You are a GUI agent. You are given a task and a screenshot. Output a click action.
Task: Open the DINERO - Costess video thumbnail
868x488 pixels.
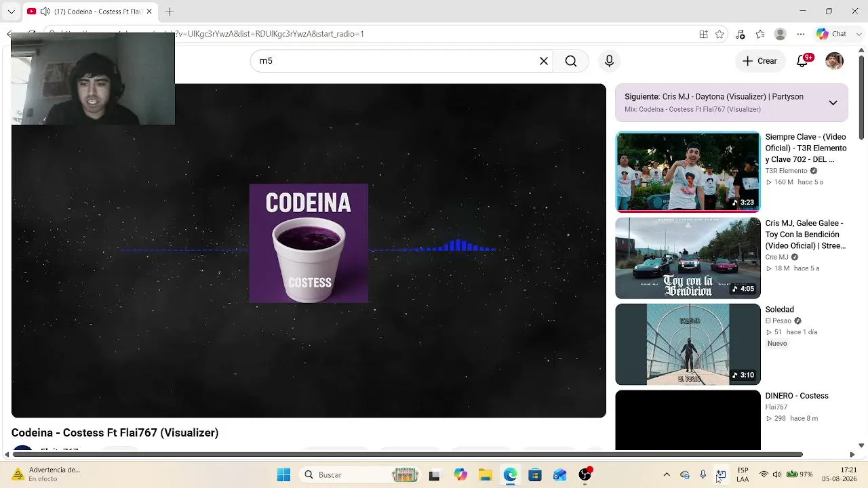pyautogui.click(x=688, y=420)
